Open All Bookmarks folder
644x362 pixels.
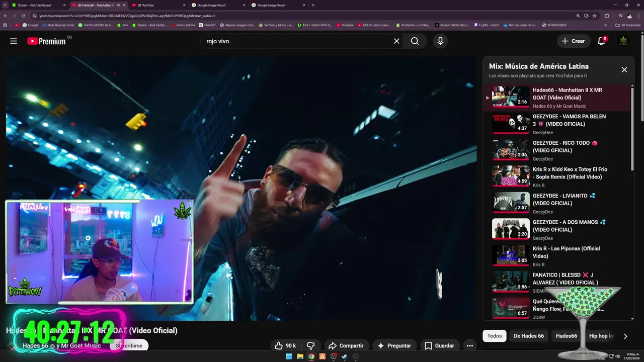point(628,25)
